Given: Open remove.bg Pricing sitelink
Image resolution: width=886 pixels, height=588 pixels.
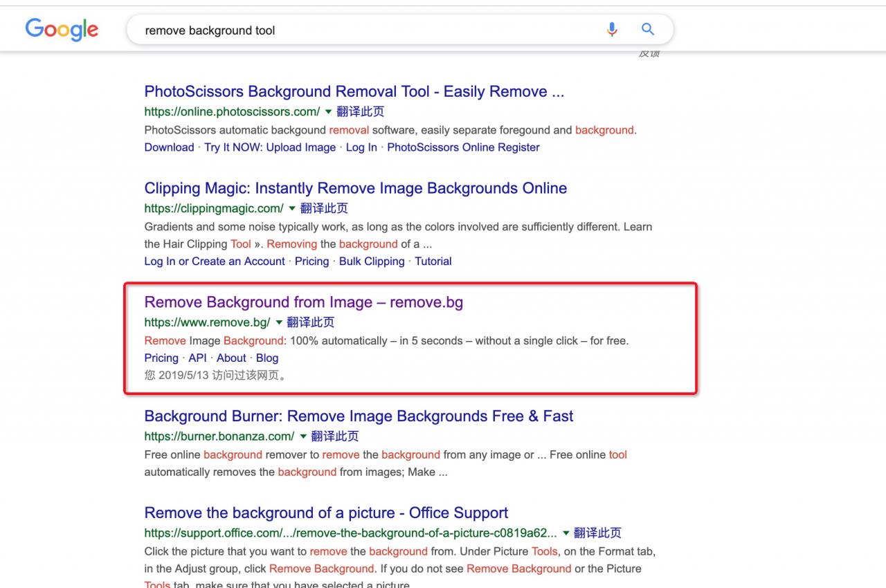Looking at the screenshot, I should click(161, 358).
